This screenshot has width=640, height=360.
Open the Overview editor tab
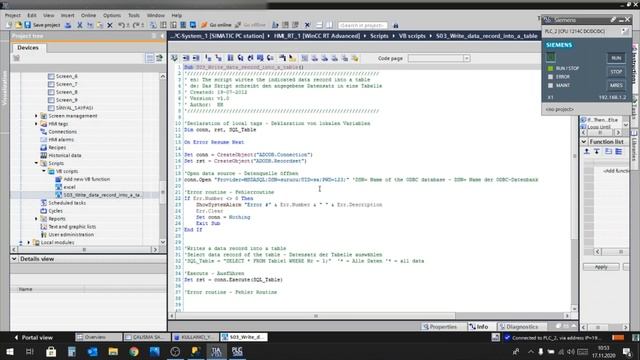point(98,337)
